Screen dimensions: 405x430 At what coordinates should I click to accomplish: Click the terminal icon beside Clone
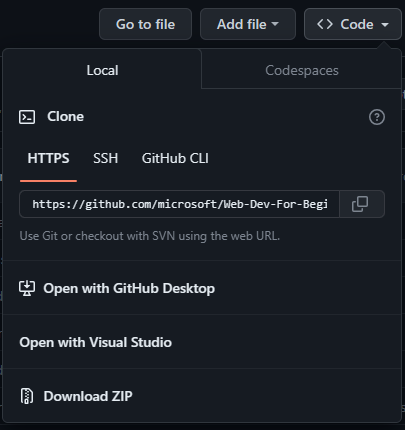tap(27, 117)
